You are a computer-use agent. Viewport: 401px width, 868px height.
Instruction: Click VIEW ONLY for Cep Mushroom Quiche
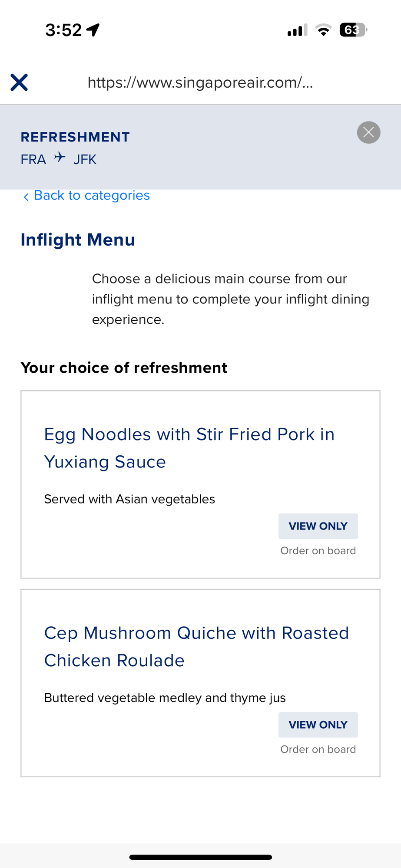tap(318, 725)
